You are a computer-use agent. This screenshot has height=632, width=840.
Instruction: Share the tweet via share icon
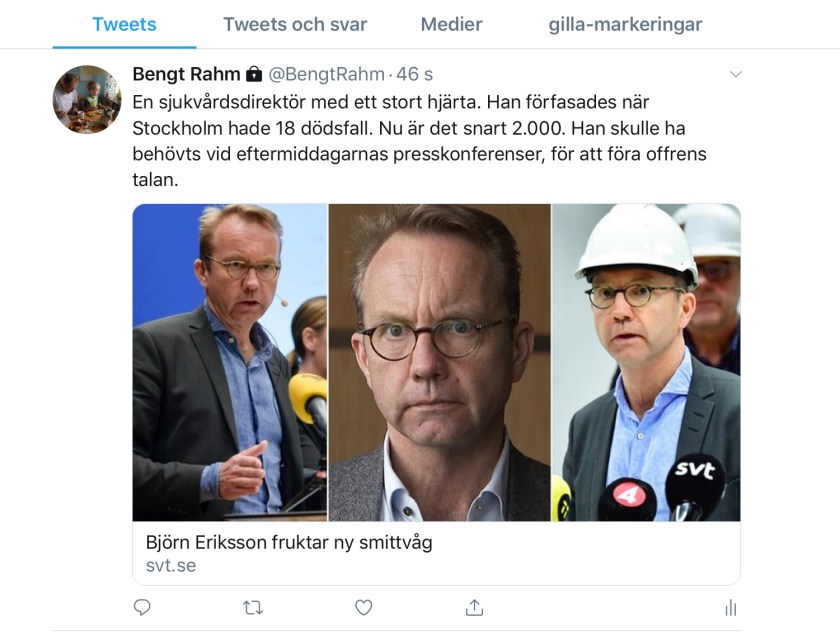[475, 607]
